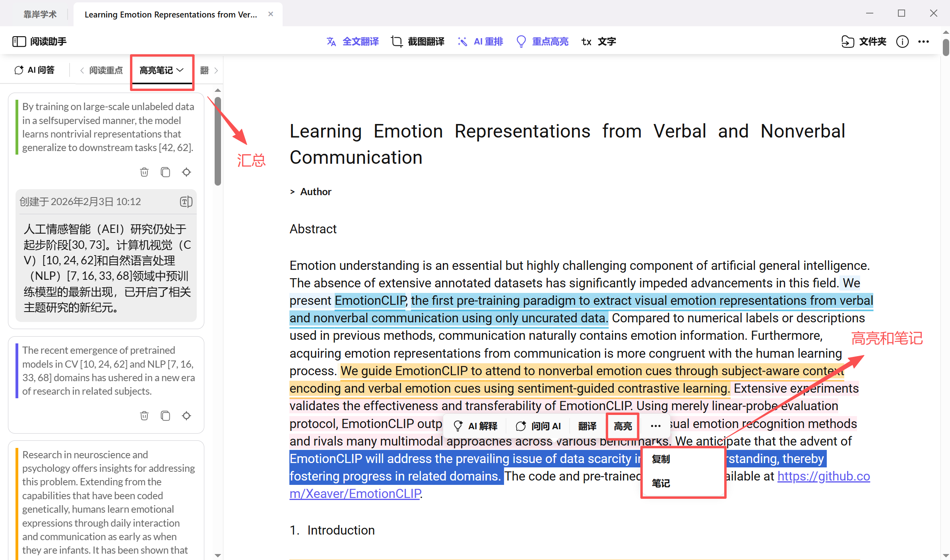Close the Learning Emotion Representations tab
The height and width of the screenshot is (560, 950).
[x=271, y=14]
